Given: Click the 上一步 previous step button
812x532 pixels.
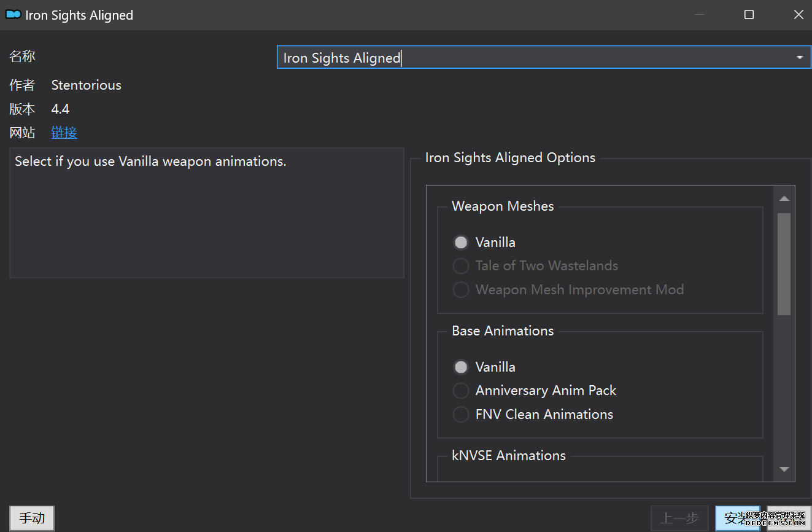Looking at the screenshot, I should point(679,518).
